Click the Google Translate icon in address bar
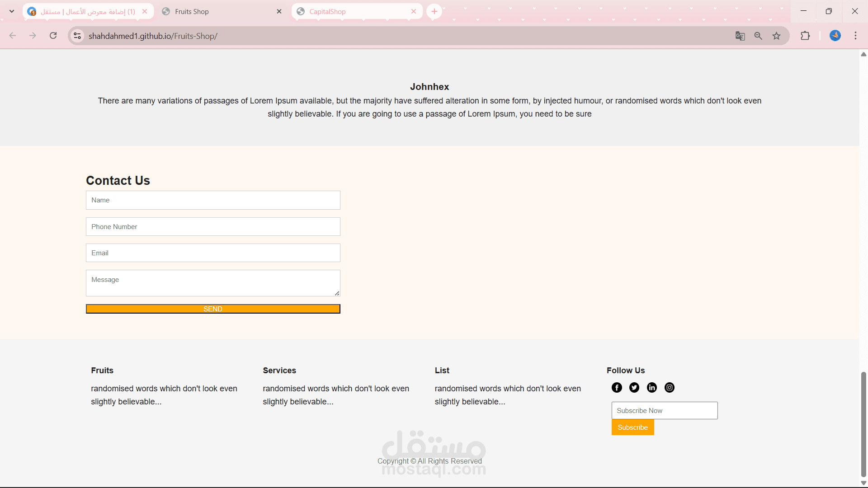 coord(740,36)
